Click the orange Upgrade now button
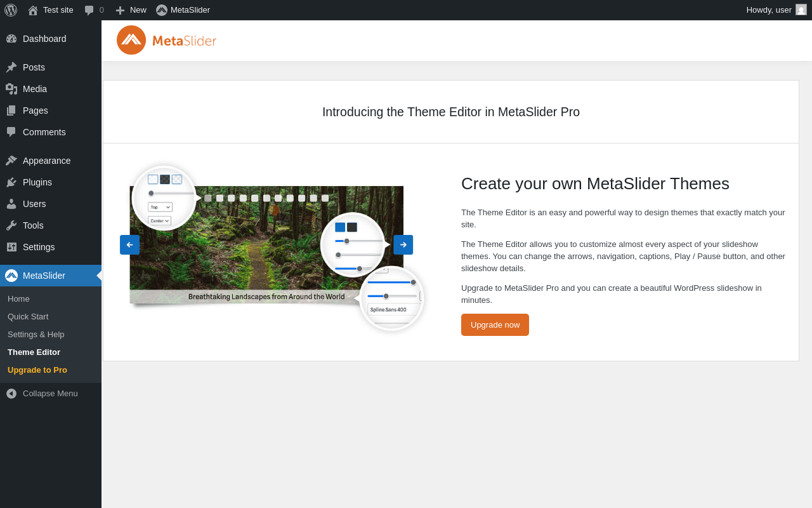The image size is (812, 508). (x=495, y=324)
